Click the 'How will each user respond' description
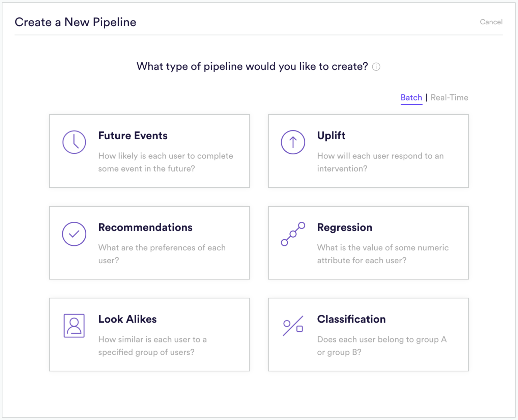This screenshot has height=420, width=518. (380, 162)
